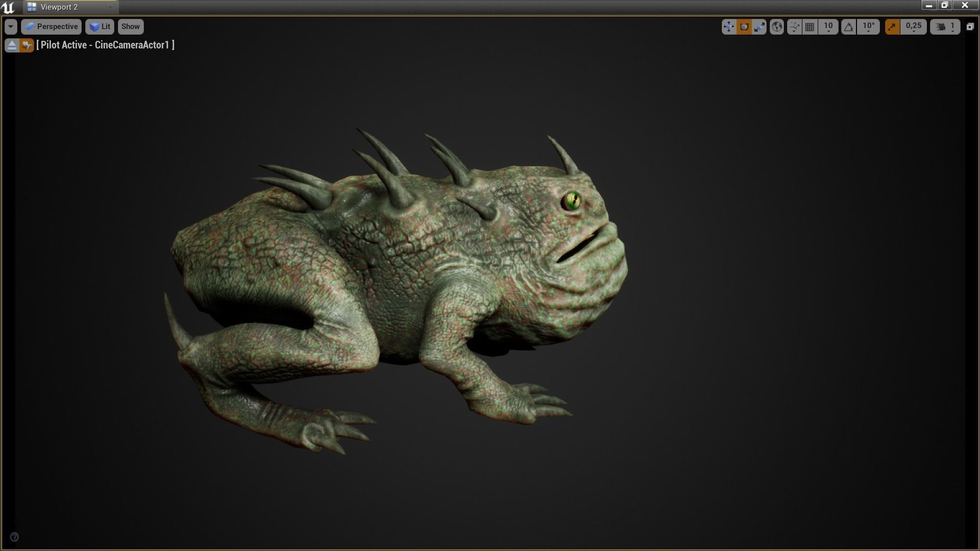Screen dimensions: 980x551
Task: Toggle rotation snapping
Action: (847, 27)
